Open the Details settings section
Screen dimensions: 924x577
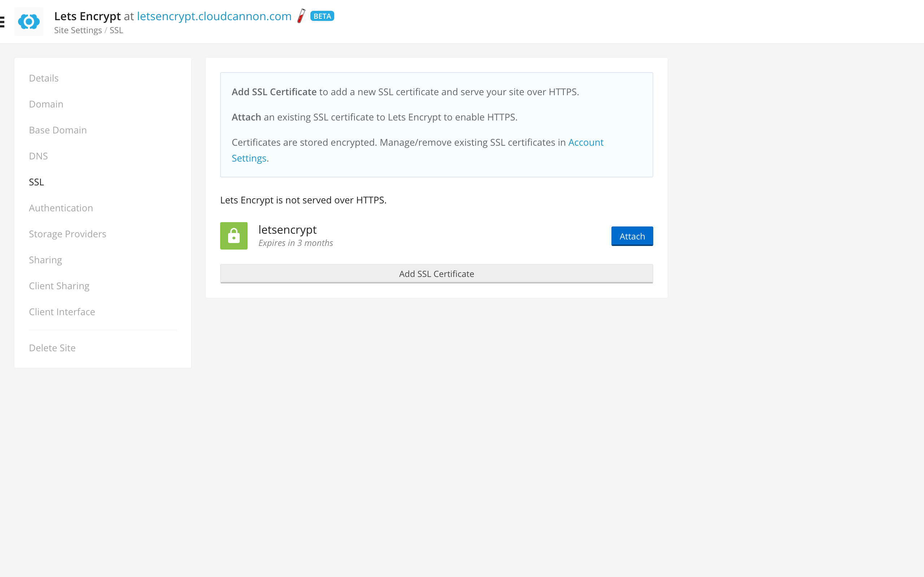coord(43,78)
